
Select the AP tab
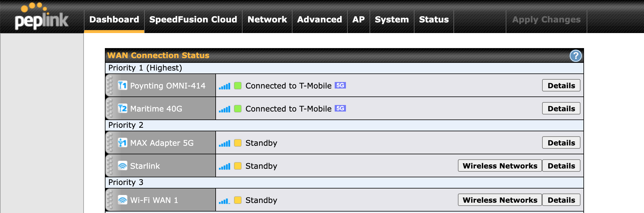tap(359, 19)
